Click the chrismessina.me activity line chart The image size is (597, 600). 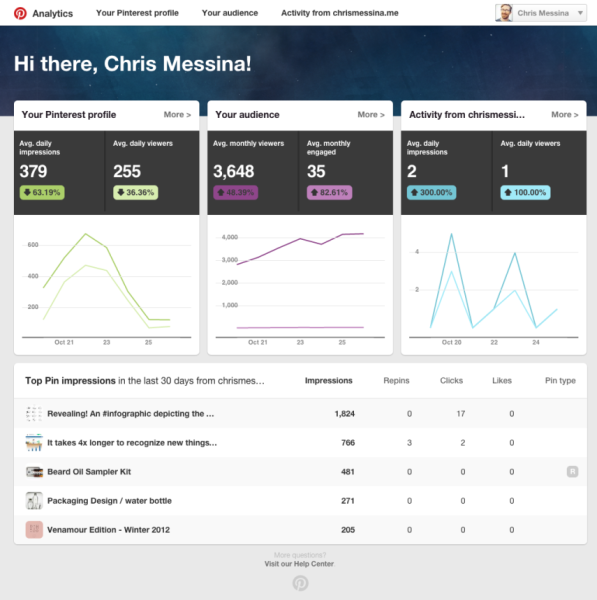click(x=494, y=285)
